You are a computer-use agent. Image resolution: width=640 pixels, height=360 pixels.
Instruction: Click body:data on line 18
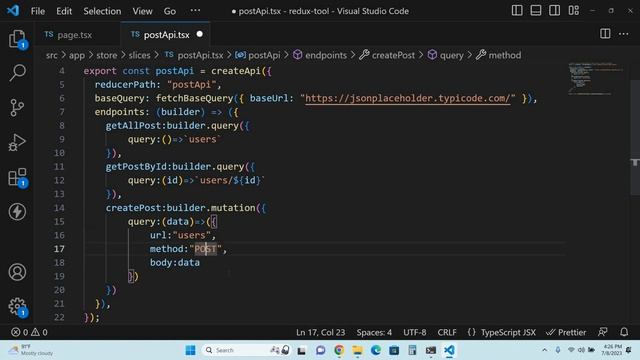point(175,262)
